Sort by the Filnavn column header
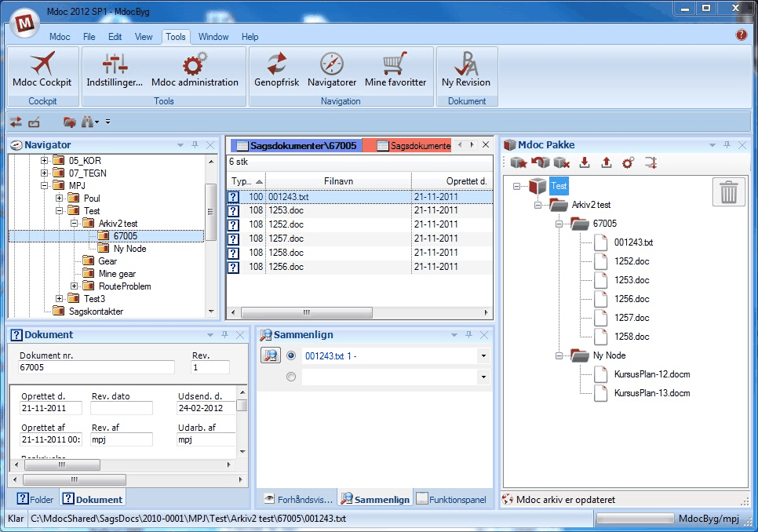This screenshot has width=758, height=532. pos(338,181)
